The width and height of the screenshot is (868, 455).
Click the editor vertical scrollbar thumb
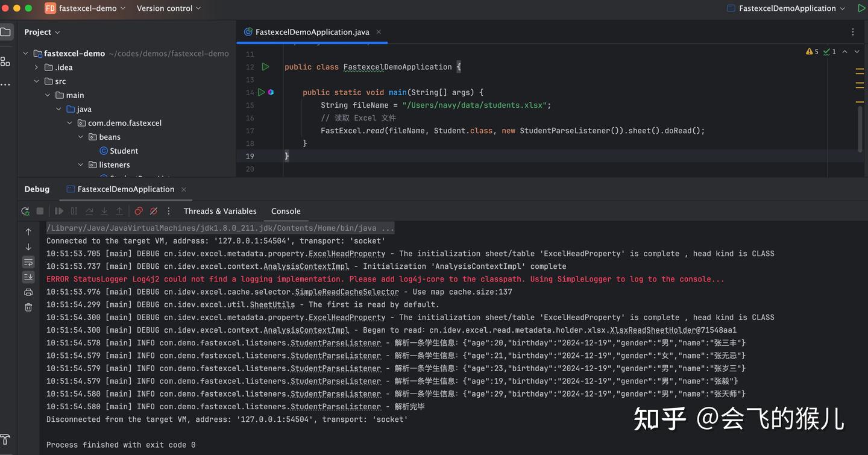pos(860,127)
